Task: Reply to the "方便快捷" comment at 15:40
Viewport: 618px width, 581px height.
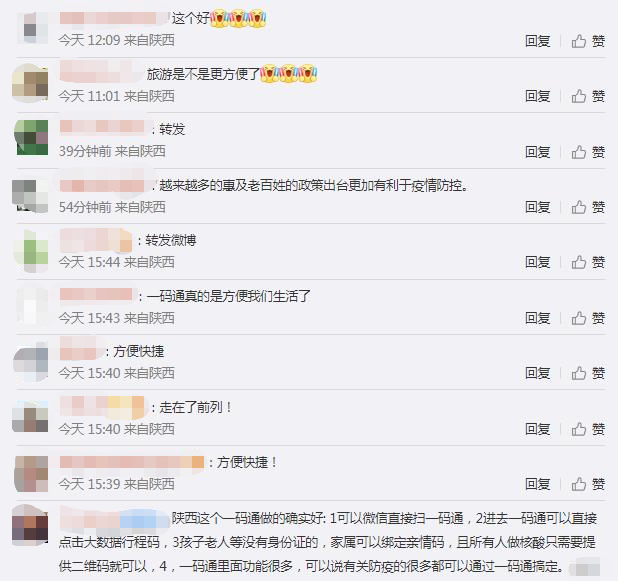Action: pos(538,373)
